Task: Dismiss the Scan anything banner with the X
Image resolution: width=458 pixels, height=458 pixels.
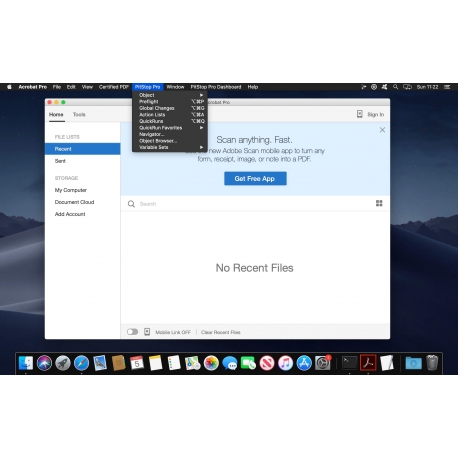Action: pyautogui.click(x=382, y=130)
